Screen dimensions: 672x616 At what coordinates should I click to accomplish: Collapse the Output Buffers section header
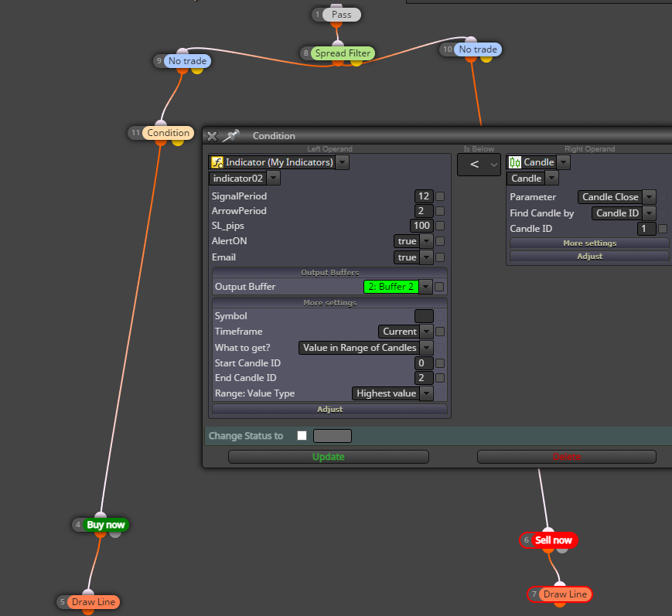pos(329,272)
